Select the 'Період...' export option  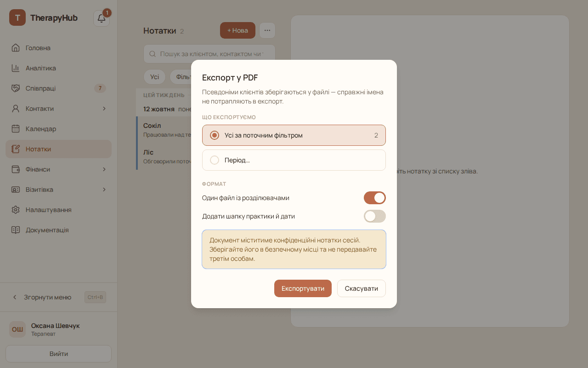(x=294, y=160)
